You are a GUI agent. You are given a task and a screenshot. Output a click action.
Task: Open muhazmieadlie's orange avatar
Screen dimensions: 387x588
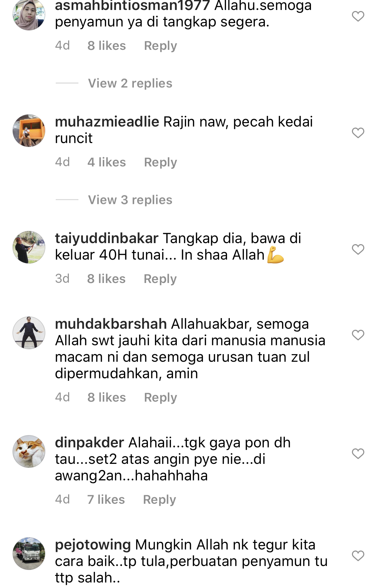29,131
